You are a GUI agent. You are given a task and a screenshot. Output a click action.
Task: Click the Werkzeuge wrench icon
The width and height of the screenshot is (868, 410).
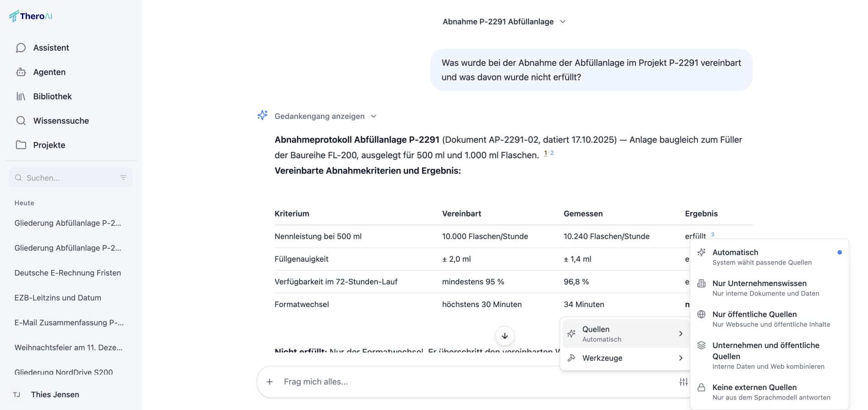tap(571, 358)
